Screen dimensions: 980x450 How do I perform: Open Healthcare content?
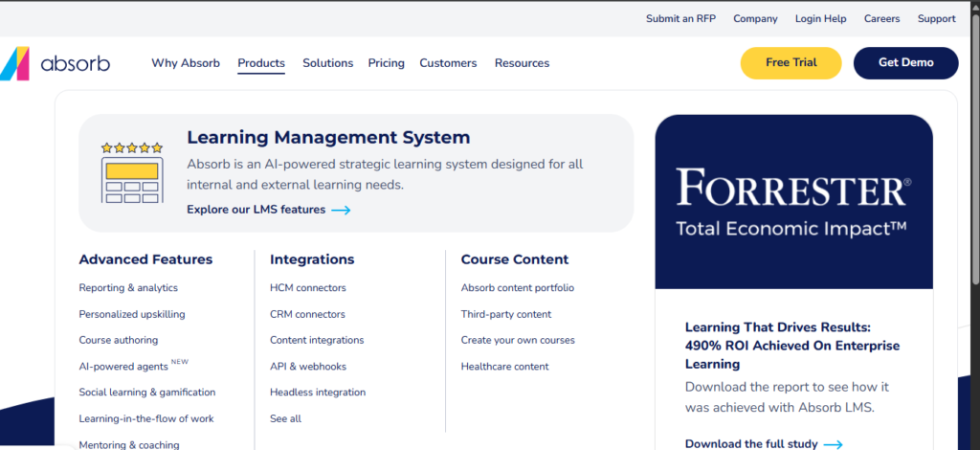click(x=505, y=367)
